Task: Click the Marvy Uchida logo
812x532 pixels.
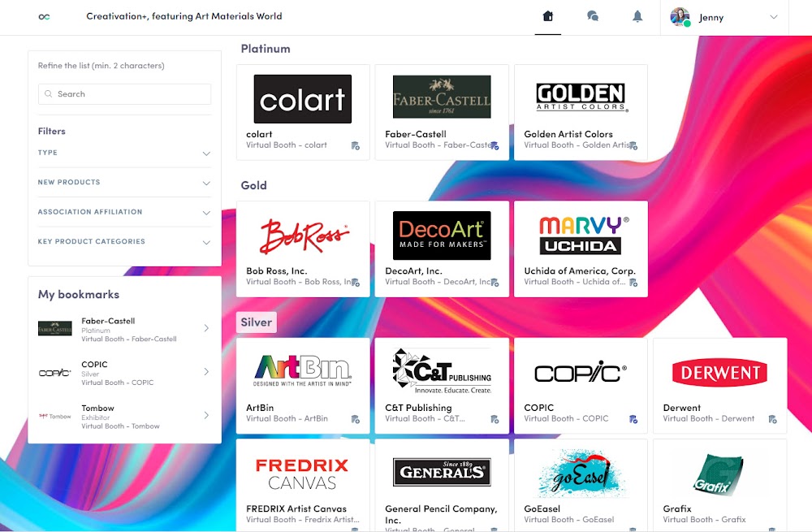Action: tap(582, 236)
